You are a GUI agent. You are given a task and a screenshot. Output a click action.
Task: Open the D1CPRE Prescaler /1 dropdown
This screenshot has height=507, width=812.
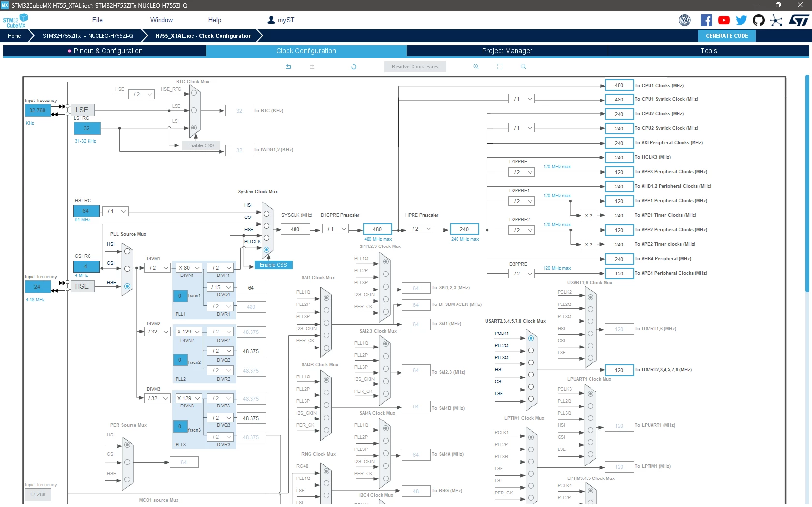click(336, 229)
